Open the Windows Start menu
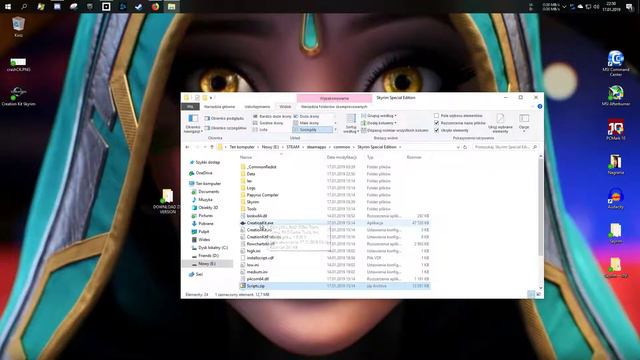The width and height of the screenshot is (640, 360). (x=8, y=7)
